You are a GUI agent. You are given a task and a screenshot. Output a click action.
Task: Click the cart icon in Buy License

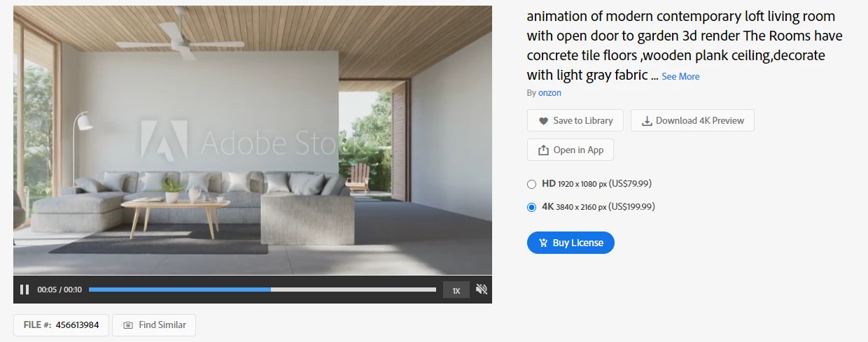pyautogui.click(x=543, y=243)
